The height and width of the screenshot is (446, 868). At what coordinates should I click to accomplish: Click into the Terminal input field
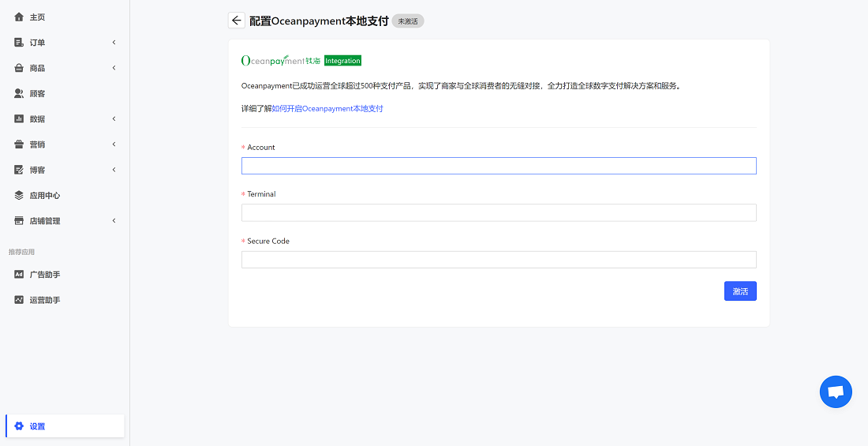(499, 212)
